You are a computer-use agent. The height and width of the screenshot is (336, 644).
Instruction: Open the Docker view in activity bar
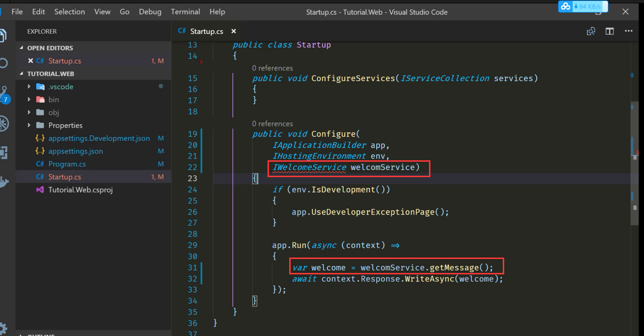tap(4, 182)
